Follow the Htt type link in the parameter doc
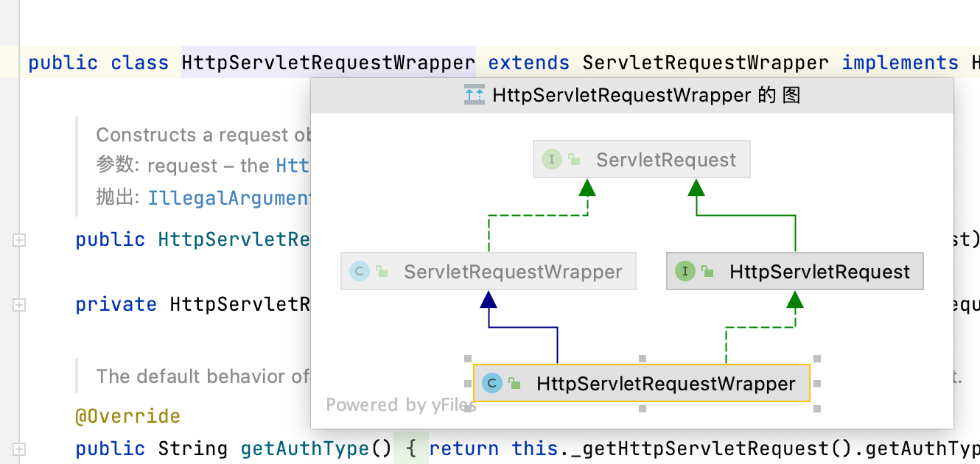The height and width of the screenshot is (464, 980). click(293, 166)
